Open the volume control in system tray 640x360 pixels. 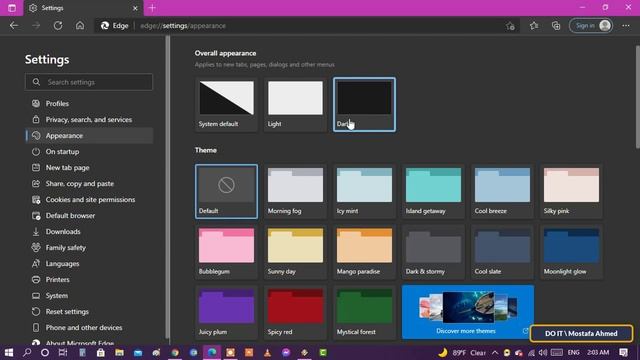click(543, 352)
